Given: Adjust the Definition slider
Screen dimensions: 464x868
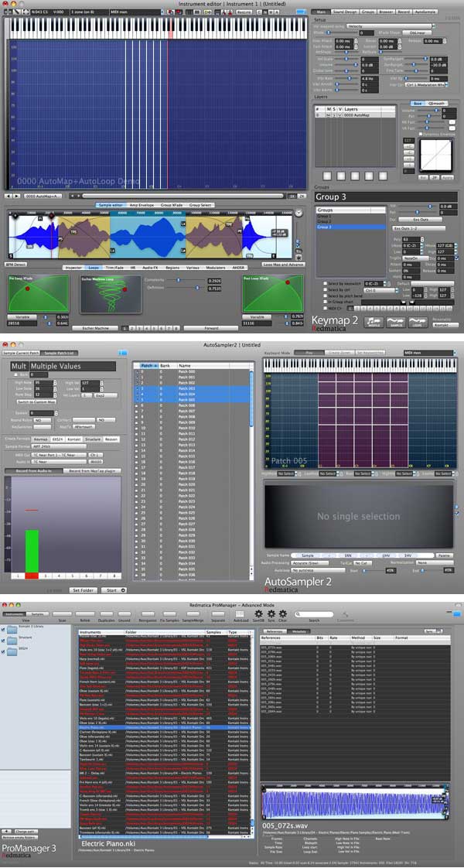Looking at the screenshot, I should point(186,288).
